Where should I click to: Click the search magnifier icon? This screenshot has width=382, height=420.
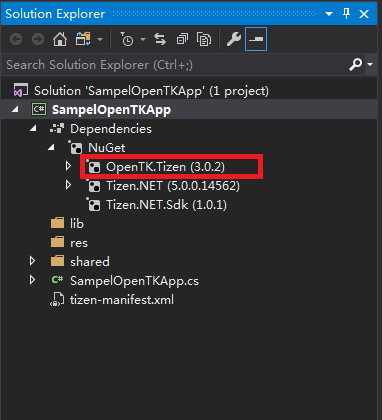click(355, 64)
